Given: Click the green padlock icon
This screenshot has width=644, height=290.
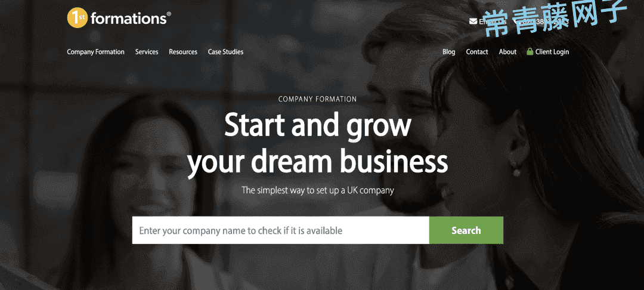Looking at the screenshot, I should click(530, 52).
